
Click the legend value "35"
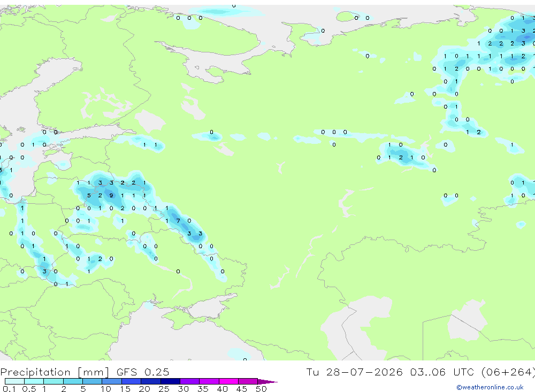(x=203, y=389)
